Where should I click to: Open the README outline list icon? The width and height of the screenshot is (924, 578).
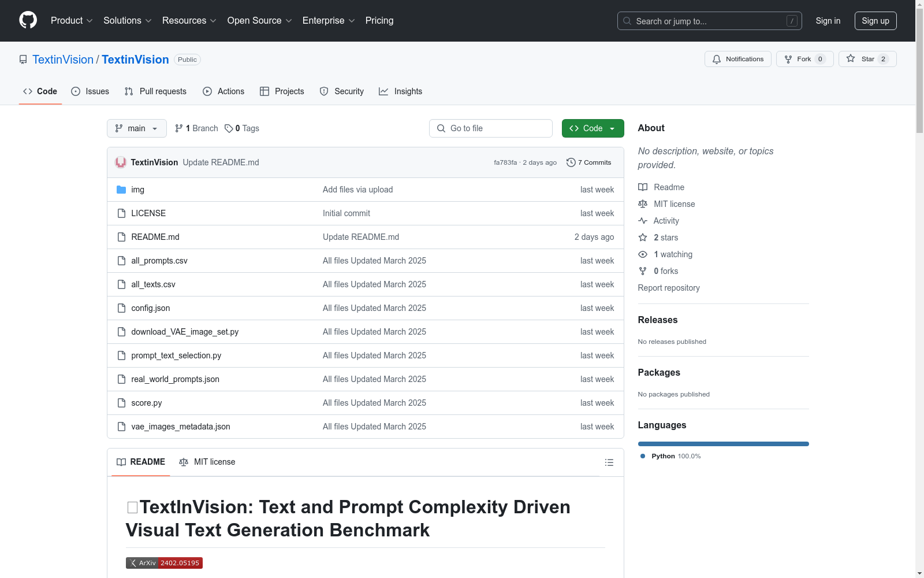609,462
